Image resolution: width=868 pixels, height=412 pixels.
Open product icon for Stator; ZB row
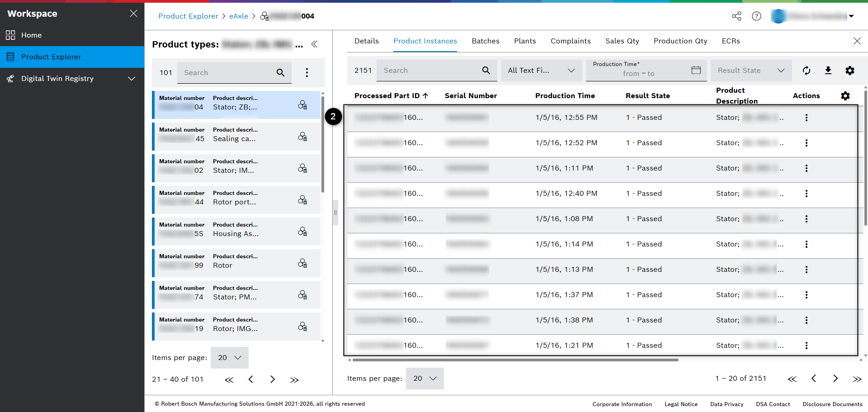(x=302, y=105)
